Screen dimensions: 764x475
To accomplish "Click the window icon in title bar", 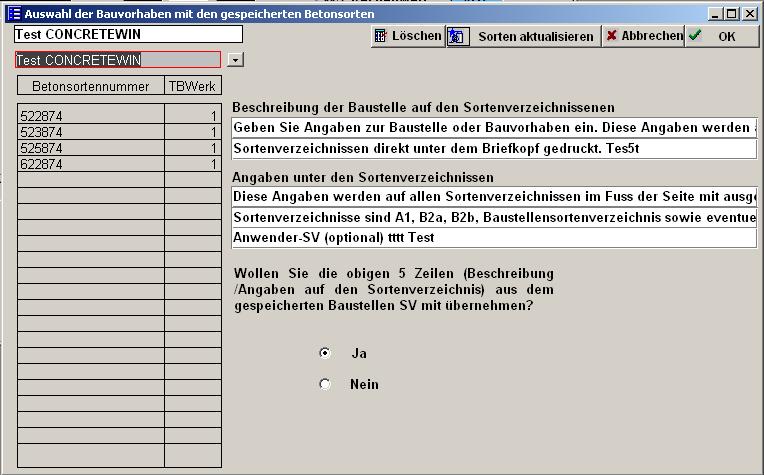I will pos(13,14).
